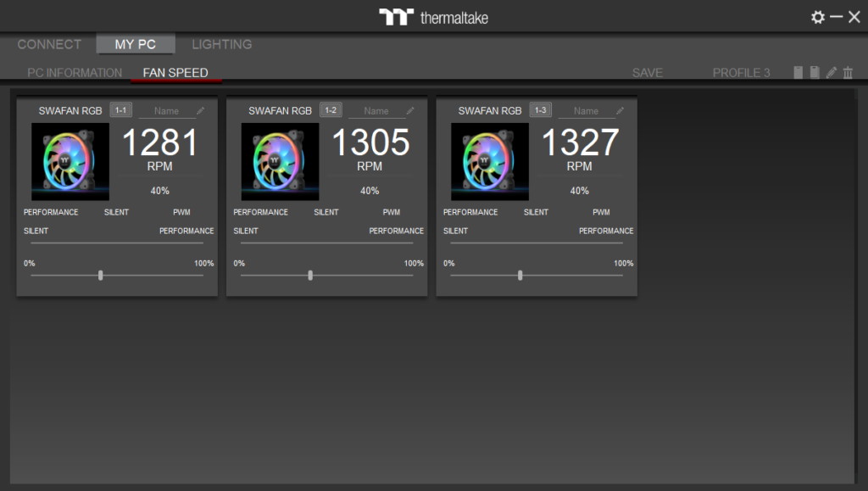Click the 1-3 fan port badge

[x=540, y=110]
